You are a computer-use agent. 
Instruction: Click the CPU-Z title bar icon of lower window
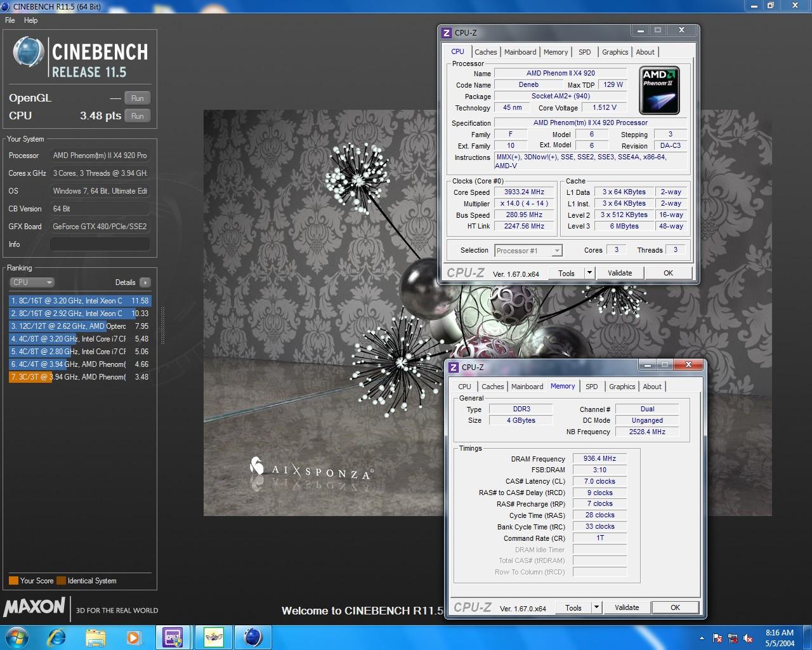[x=454, y=368]
